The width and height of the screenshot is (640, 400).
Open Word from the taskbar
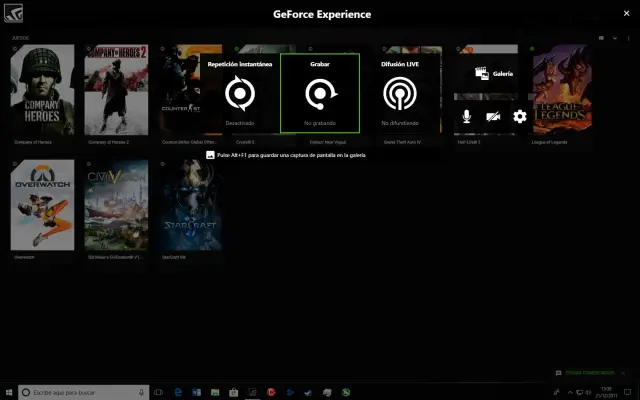(196, 392)
